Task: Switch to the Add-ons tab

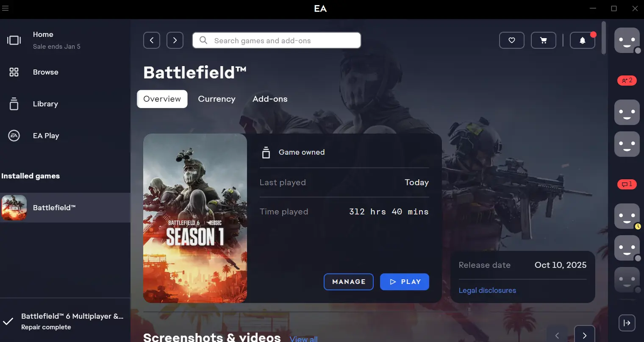Action: tap(270, 99)
